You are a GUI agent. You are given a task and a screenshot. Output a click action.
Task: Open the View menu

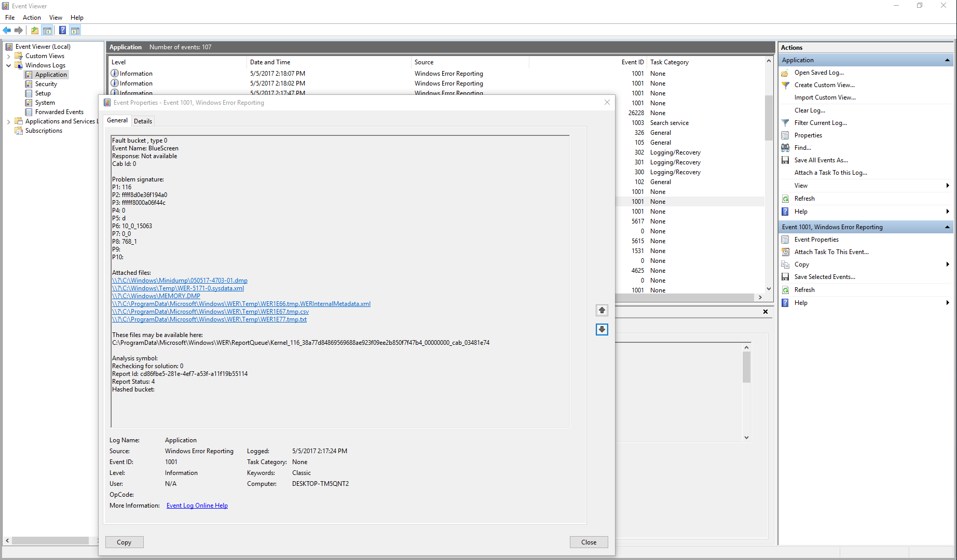pos(56,18)
